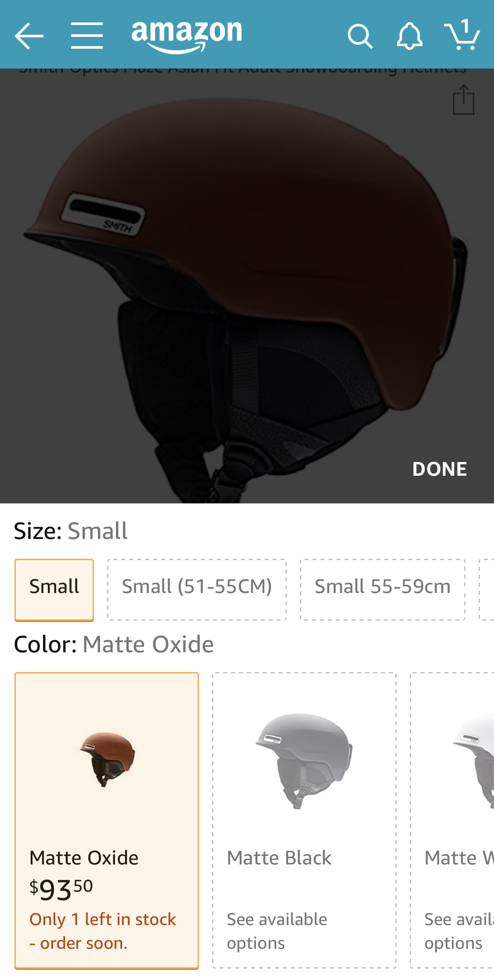494x980 pixels.
Task: Tap DONE to close options
Action: [x=440, y=469]
